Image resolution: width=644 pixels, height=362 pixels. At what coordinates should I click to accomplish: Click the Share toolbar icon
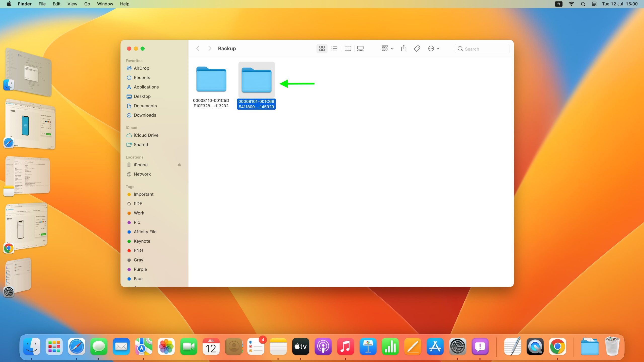click(x=404, y=49)
